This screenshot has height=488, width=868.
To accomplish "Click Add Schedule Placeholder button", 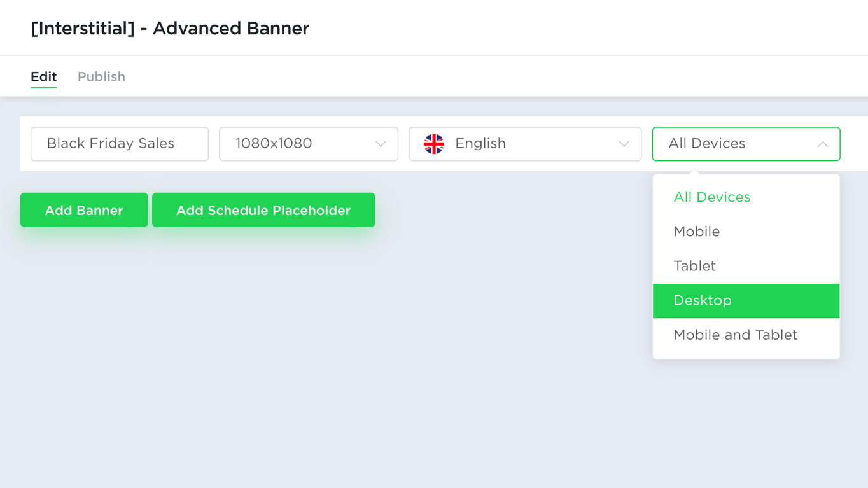I will click(x=263, y=210).
